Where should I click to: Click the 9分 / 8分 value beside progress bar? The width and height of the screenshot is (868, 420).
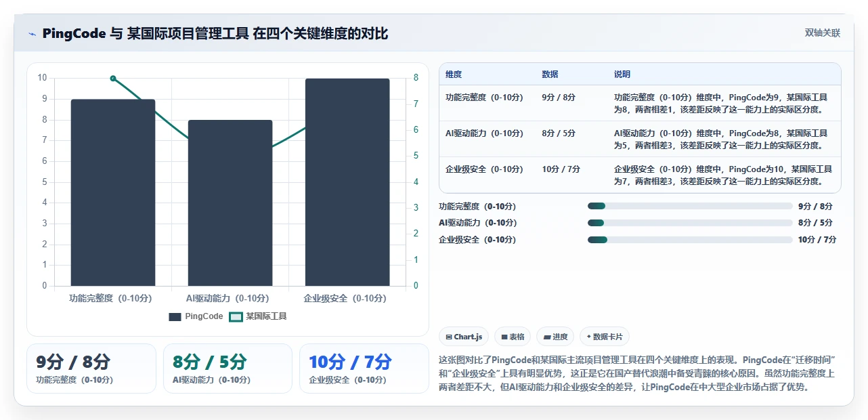click(x=815, y=207)
